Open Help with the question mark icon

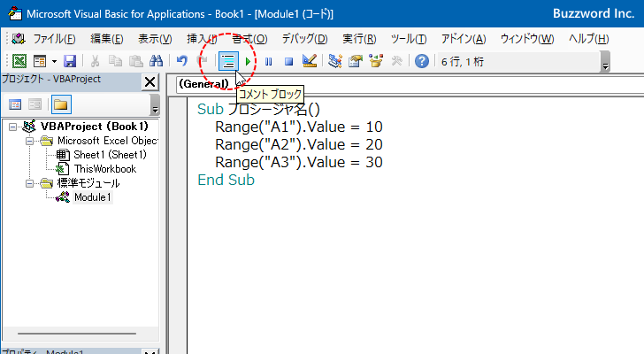tap(422, 61)
